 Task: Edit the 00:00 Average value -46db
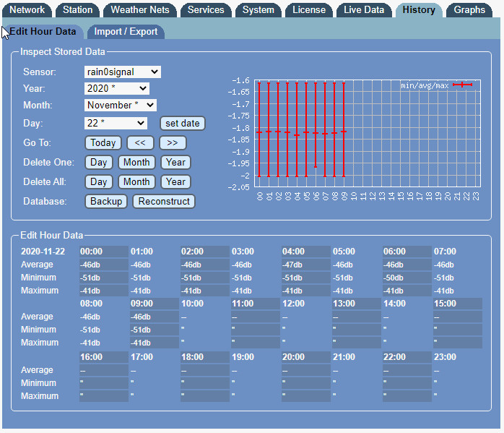104,265
